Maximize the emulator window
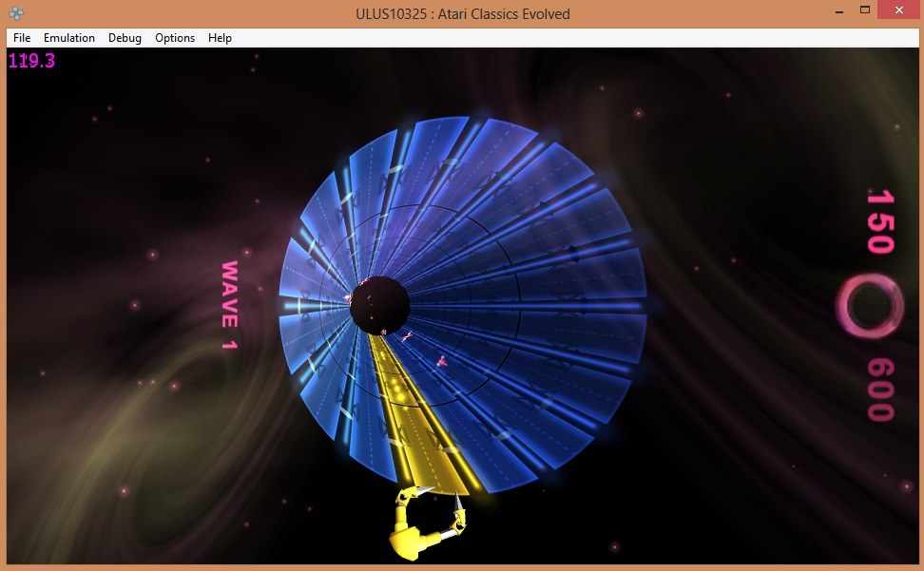The width and height of the screenshot is (924, 571). click(x=865, y=10)
